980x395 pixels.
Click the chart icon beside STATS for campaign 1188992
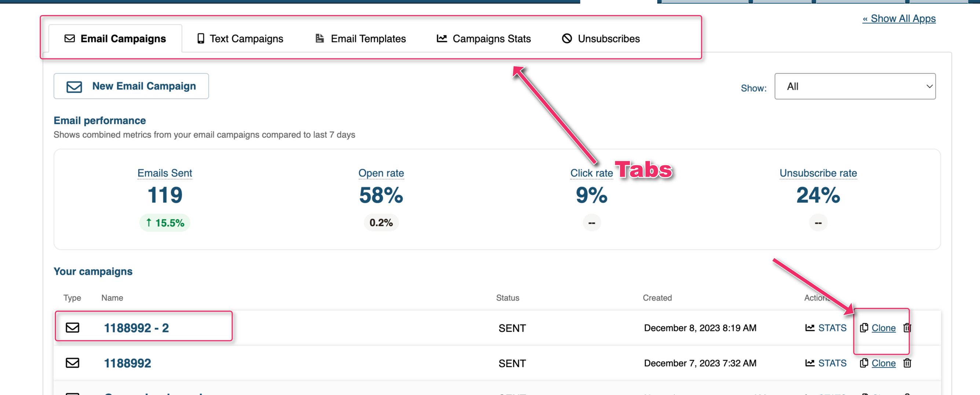[x=810, y=363]
